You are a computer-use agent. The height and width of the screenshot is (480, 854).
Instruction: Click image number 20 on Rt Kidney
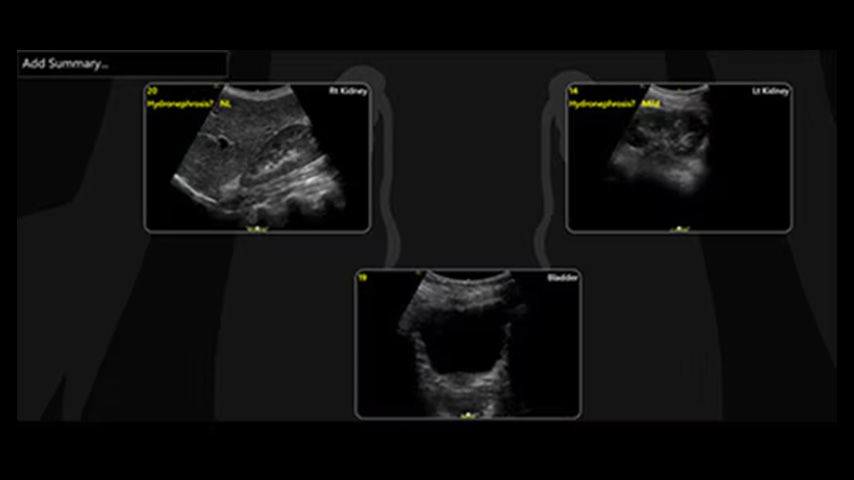point(152,91)
